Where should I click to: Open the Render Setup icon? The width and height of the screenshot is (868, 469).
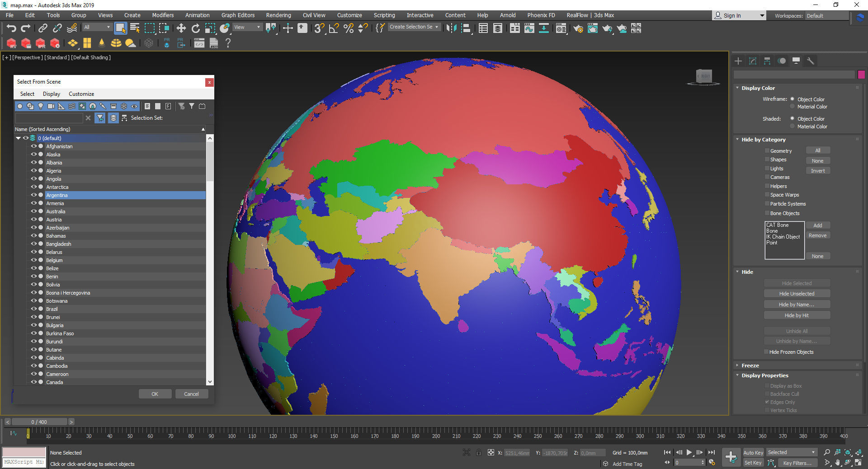click(x=578, y=28)
